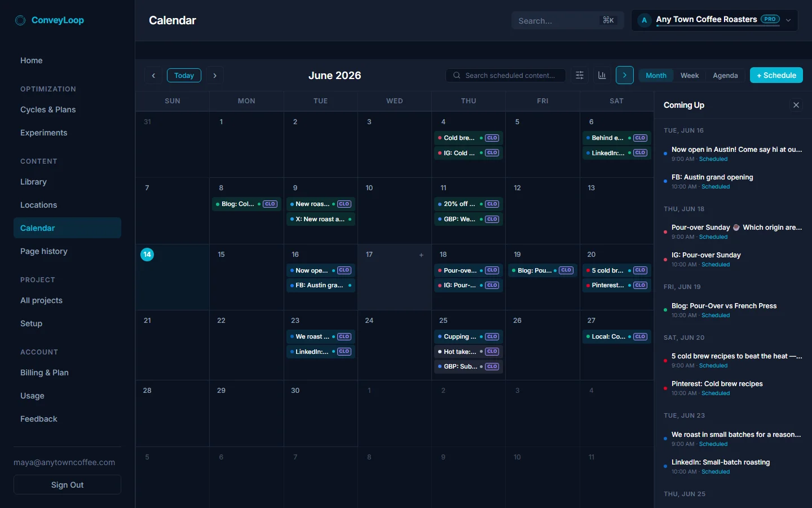This screenshot has width=812, height=508.
Task: Select the highlighted date 14
Action: point(147,255)
